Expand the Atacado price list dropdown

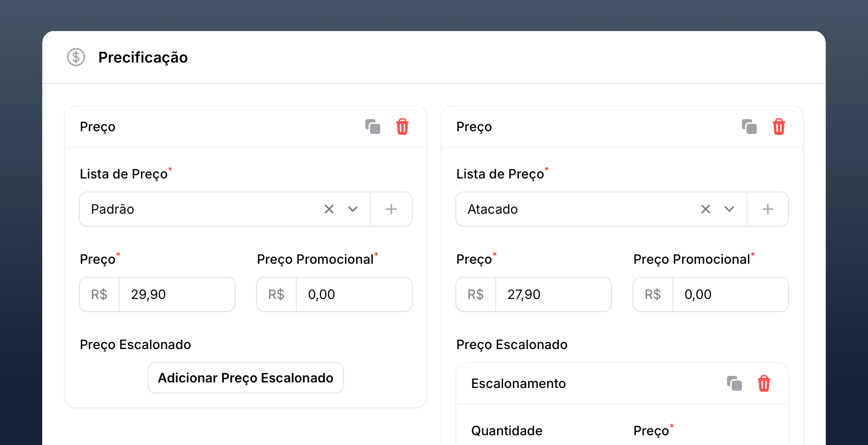coord(729,209)
